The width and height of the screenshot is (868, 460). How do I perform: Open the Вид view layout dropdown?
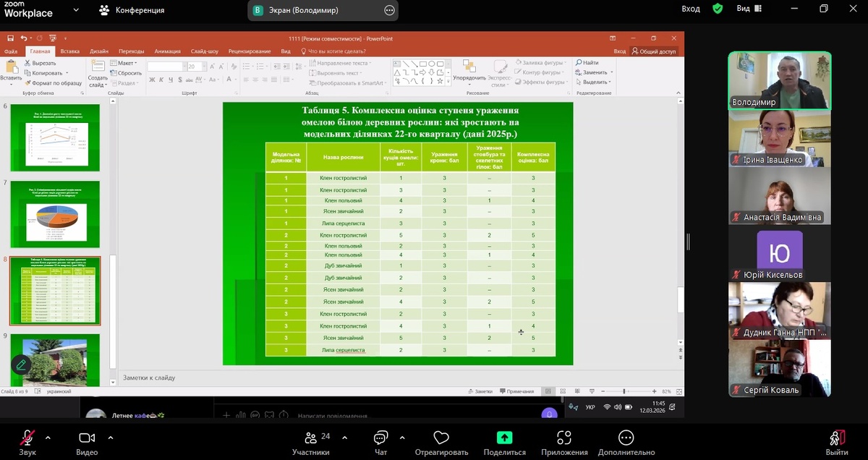(748, 9)
